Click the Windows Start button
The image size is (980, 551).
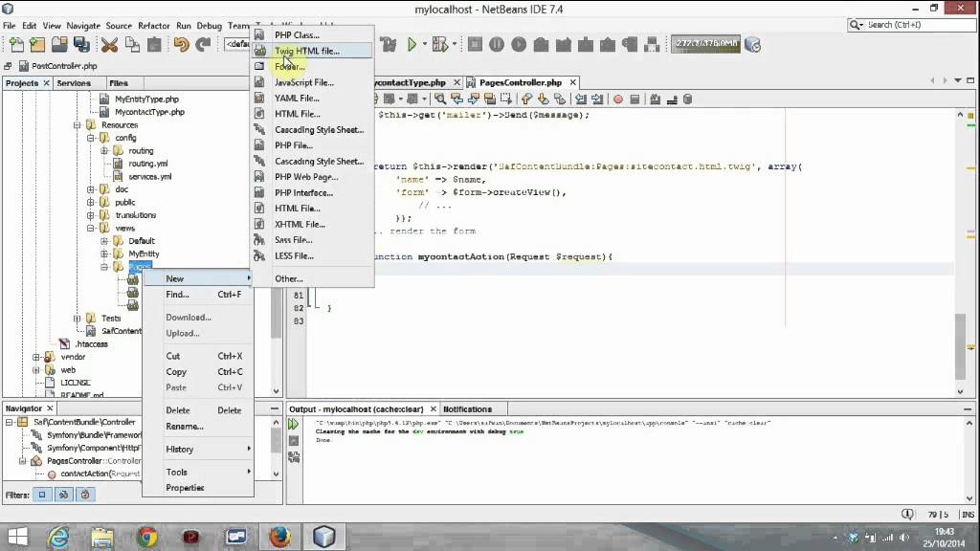click(17, 537)
